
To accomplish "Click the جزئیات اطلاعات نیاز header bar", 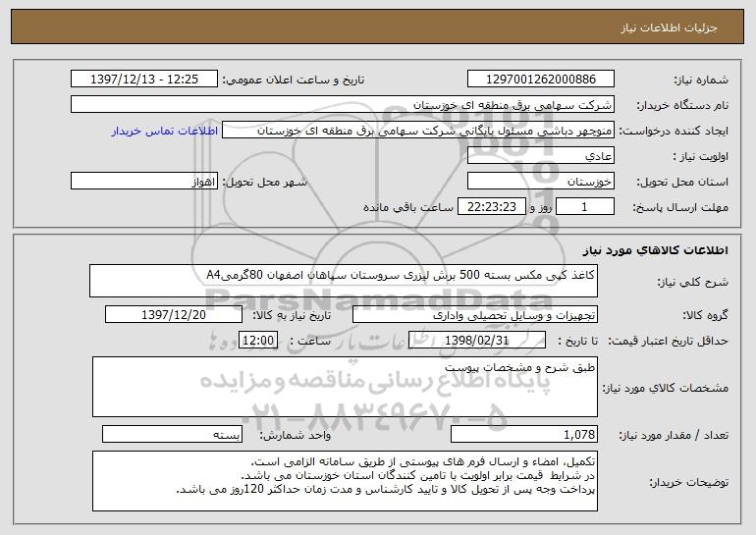I will 378,27.
